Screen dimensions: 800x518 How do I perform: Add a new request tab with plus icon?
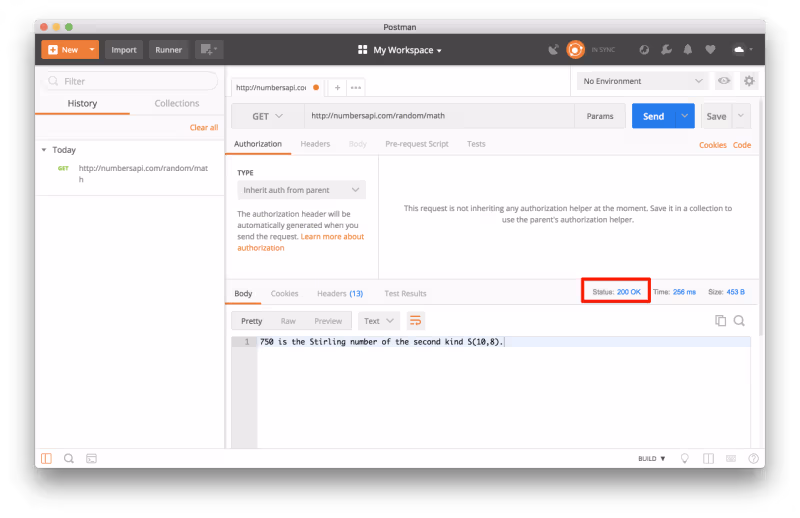(337, 87)
